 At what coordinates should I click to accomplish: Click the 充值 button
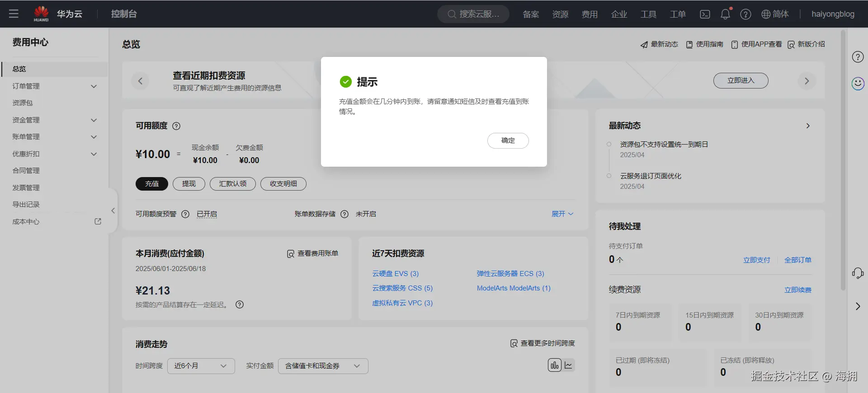pyautogui.click(x=152, y=184)
